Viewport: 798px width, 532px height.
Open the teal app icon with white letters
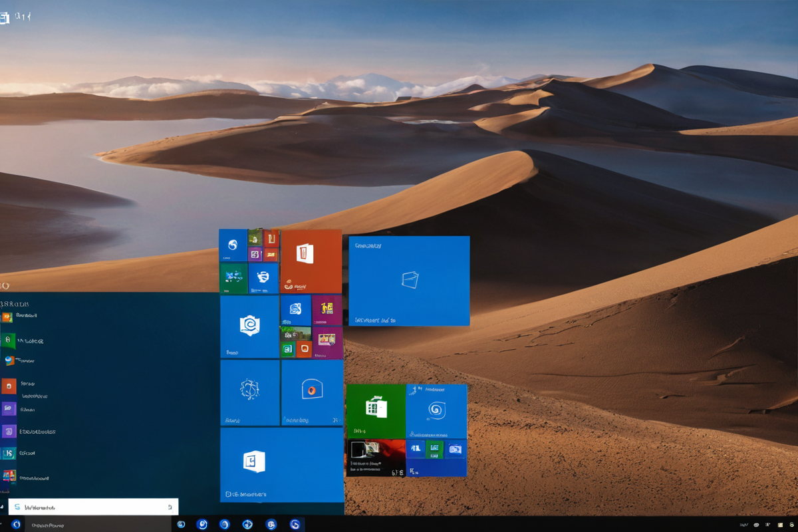(9, 454)
